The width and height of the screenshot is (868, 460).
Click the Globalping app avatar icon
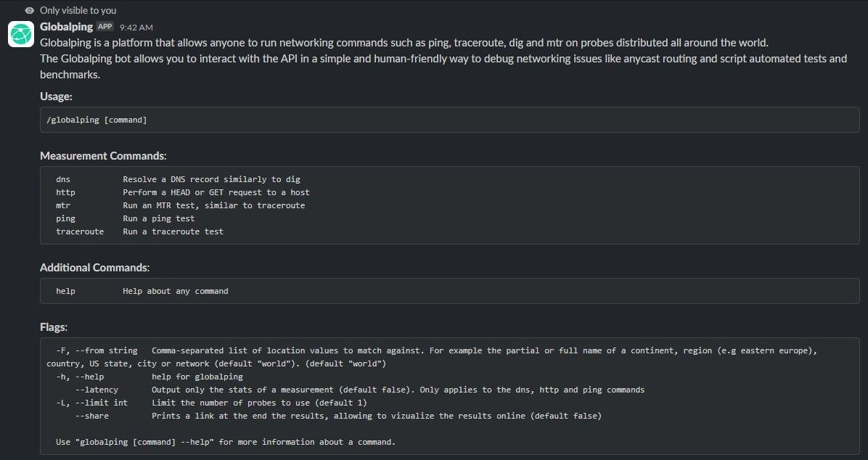[21, 33]
